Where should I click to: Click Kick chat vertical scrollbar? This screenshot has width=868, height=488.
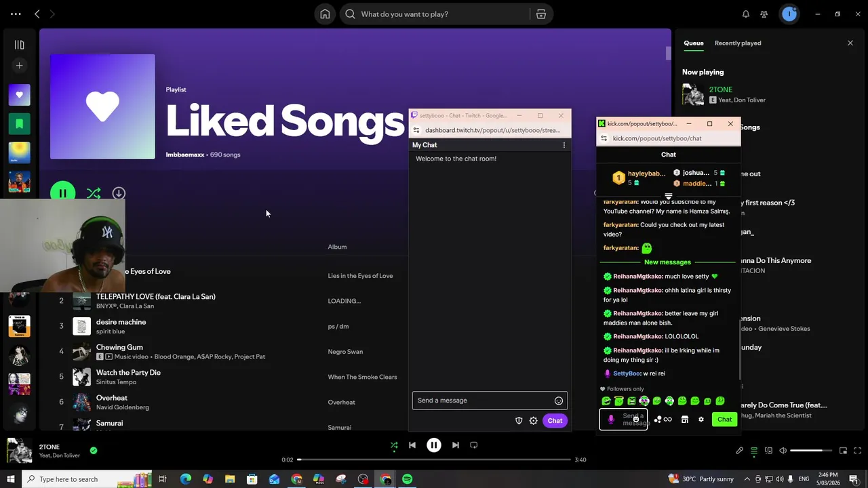tap(739, 350)
